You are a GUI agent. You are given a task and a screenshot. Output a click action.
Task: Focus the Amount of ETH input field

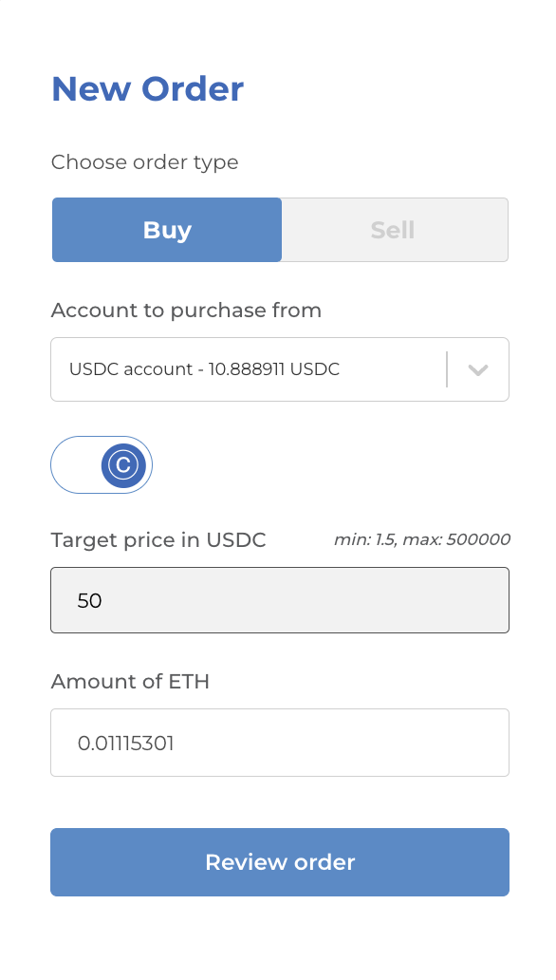(x=280, y=743)
